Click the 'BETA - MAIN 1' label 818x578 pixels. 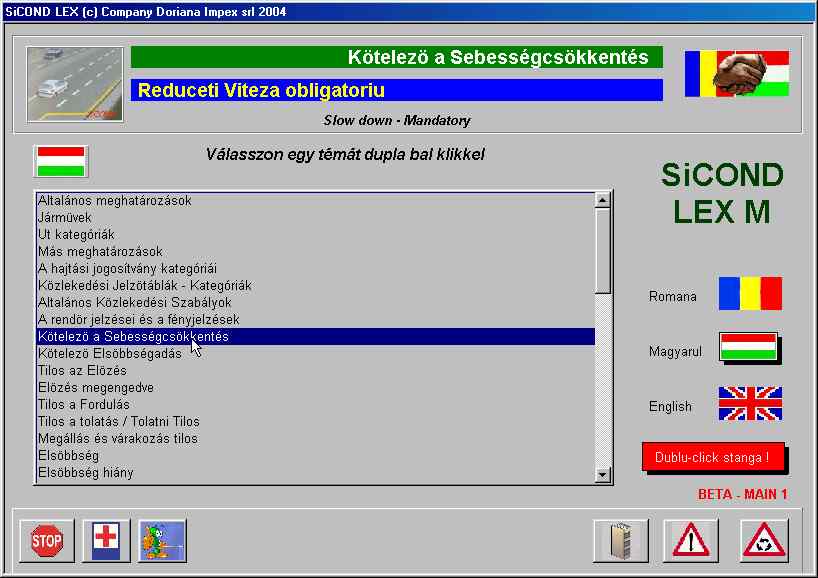742,495
